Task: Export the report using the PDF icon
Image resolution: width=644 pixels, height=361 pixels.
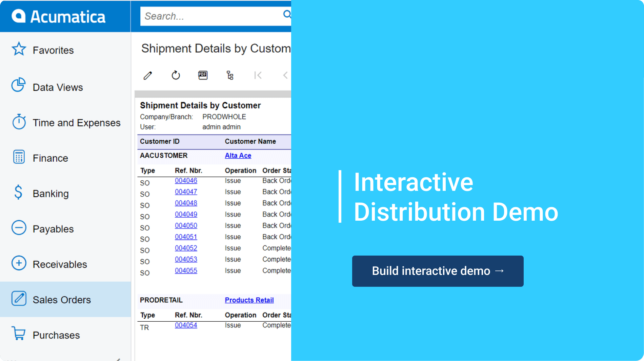Action: pyautogui.click(x=203, y=75)
